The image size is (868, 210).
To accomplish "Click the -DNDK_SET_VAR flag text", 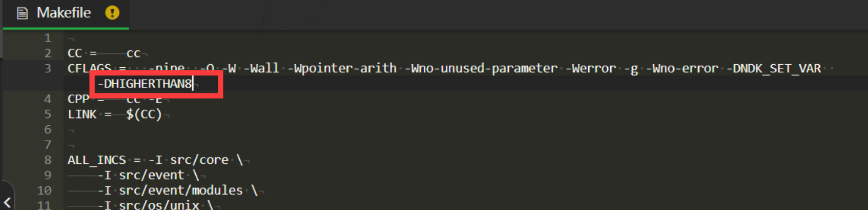I will (x=774, y=68).
